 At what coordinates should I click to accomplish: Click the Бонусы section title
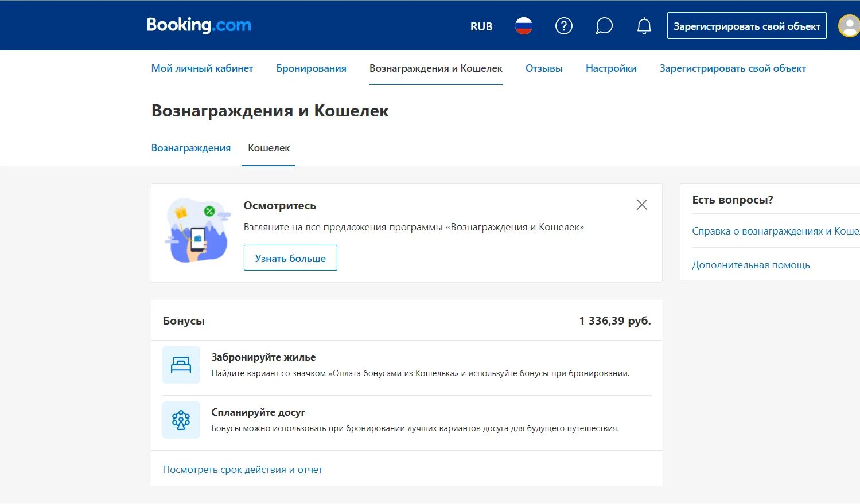(x=184, y=321)
